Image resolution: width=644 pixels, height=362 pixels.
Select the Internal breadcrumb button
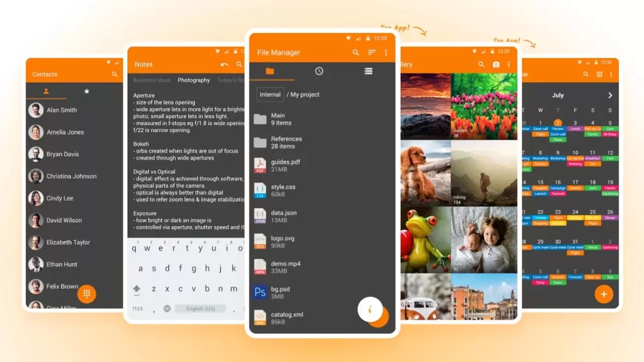coord(270,95)
